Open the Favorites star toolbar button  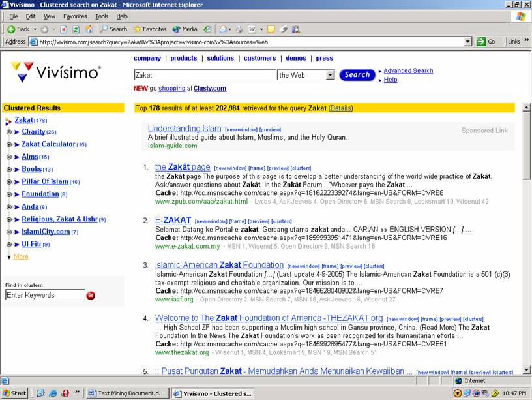[150, 29]
